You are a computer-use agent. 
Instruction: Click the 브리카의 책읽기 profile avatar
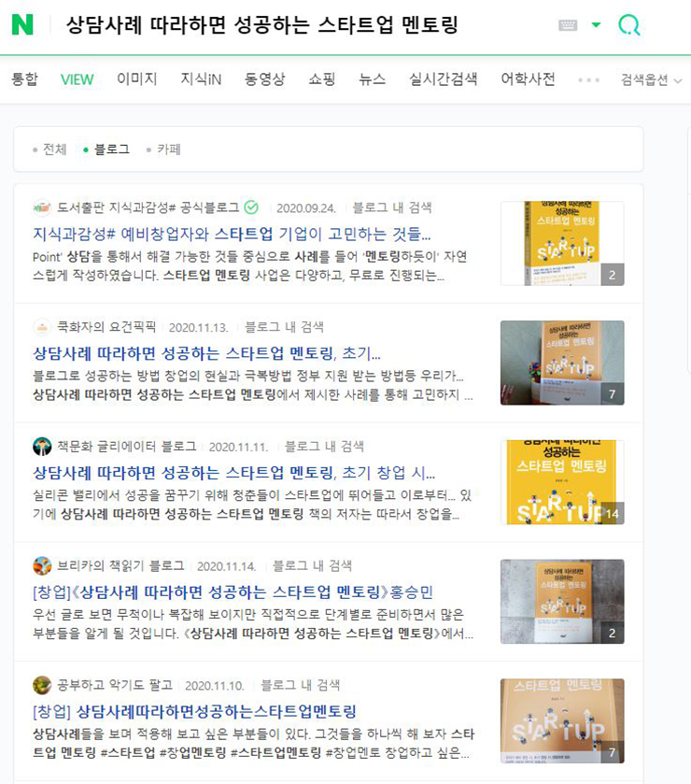click(42, 565)
